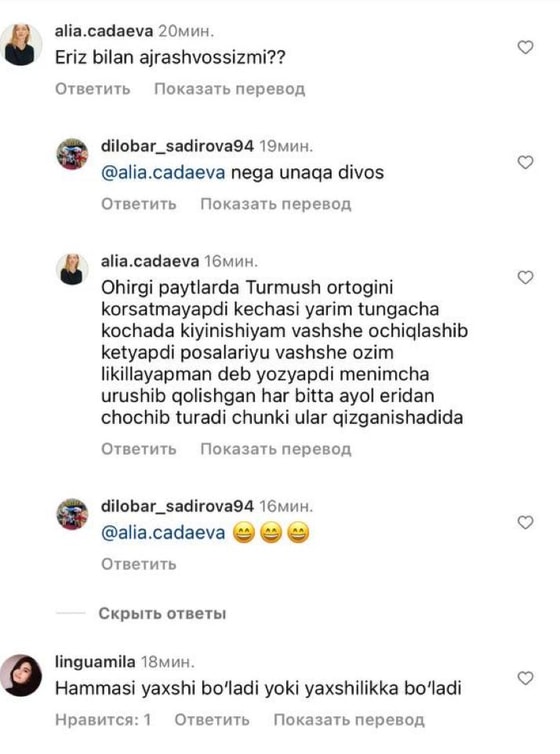The height and width of the screenshot is (754, 560).
Task: Open linguamila username link
Action: (95, 662)
